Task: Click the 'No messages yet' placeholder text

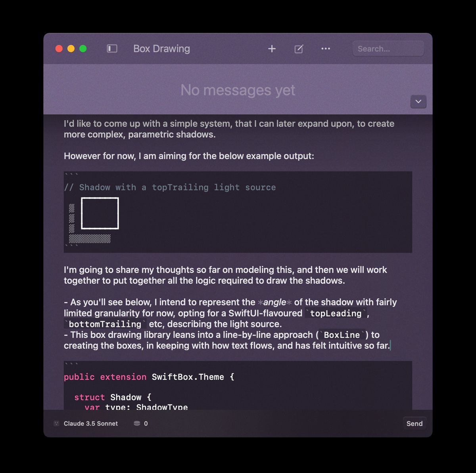Action: (238, 90)
